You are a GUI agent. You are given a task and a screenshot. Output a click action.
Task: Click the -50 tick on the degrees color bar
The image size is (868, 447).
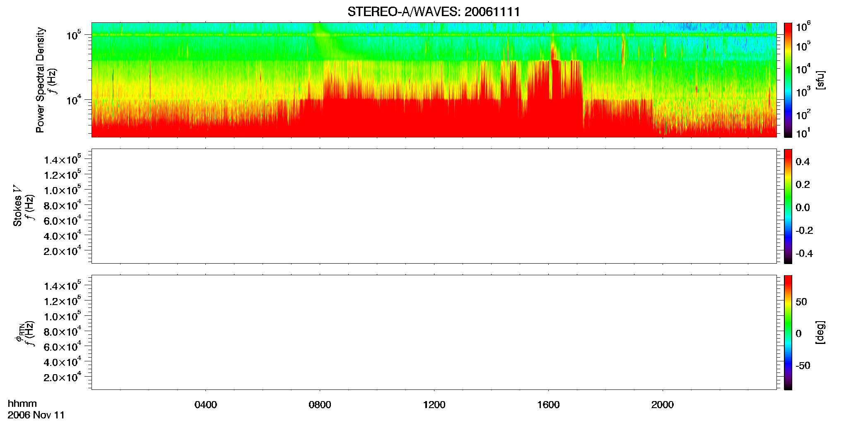tap(803, 365)
